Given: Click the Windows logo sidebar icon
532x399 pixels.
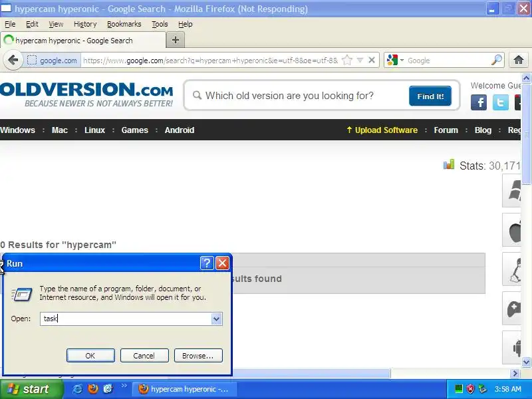Looking at the screenshot, I should point(511,190).
